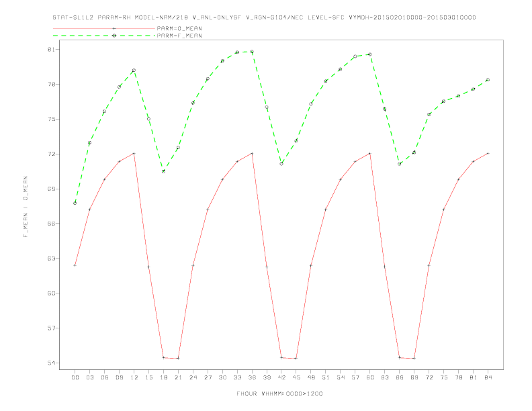Click the PARM=F_MEAN legend label
This screenshot has width=532, height=411.
click(x=179, y=36)
